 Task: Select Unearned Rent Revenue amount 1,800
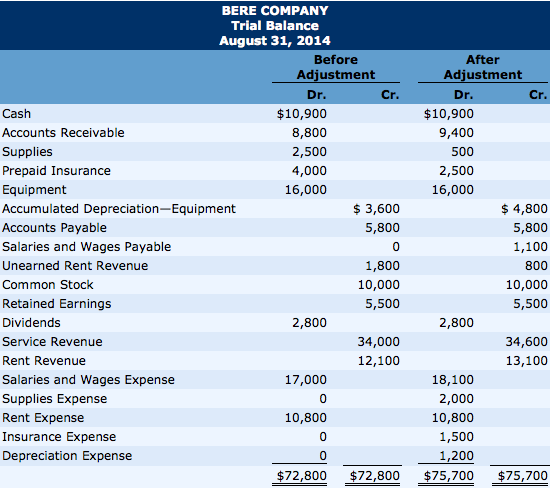(382, 266)
